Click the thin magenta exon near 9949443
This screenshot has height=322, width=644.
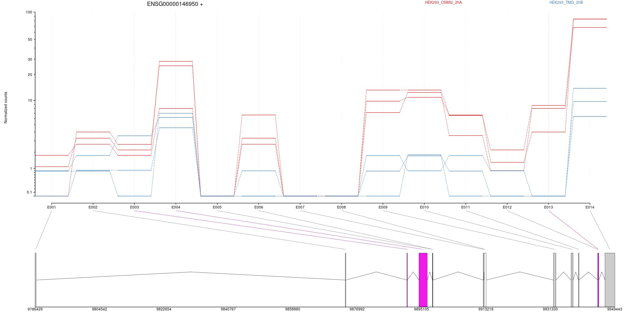pyautogui.click(x=598, y=280)
